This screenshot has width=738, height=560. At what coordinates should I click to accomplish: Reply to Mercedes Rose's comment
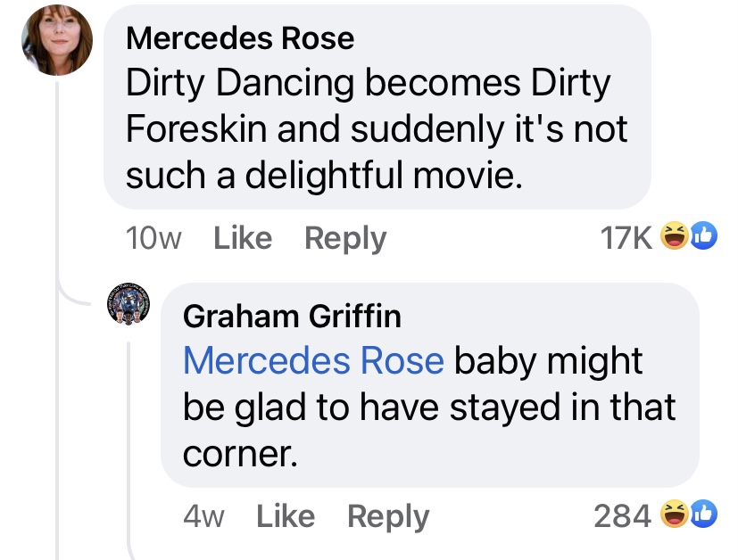tap(344, 238)
